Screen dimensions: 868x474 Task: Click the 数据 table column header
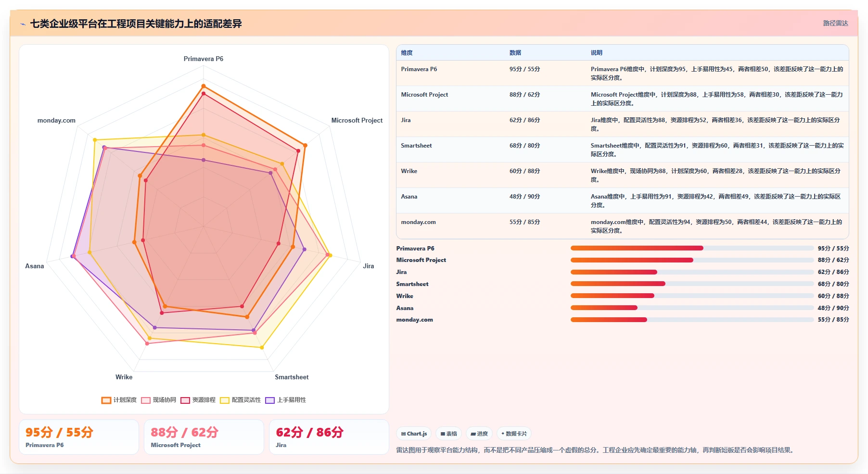pos(515,53)
